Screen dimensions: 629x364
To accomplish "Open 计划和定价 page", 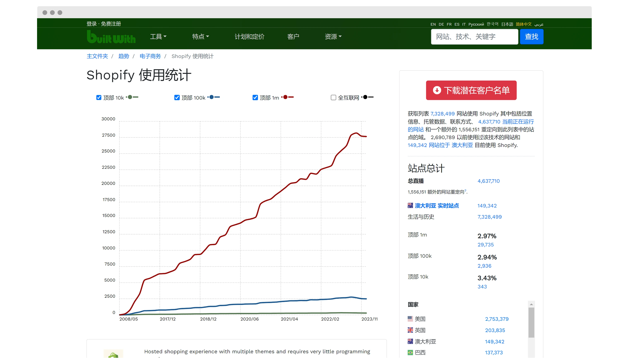I will coord(249,37).
